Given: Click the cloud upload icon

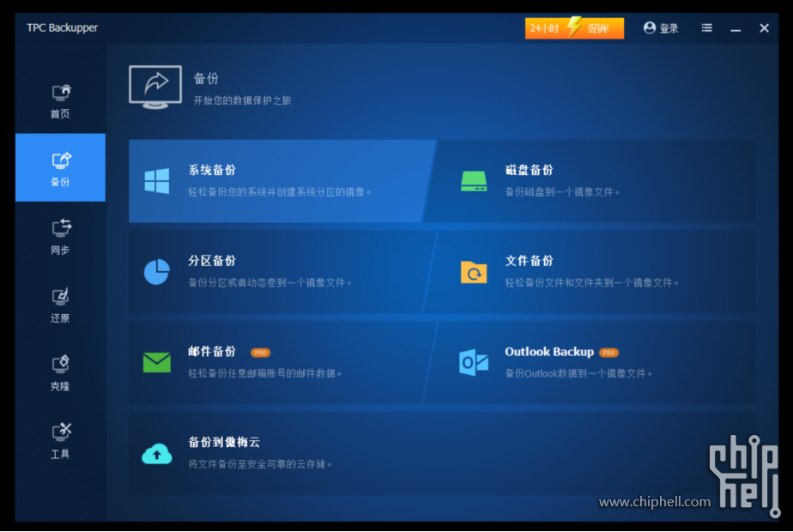Looking at the screenshot, I should point(157,454).
